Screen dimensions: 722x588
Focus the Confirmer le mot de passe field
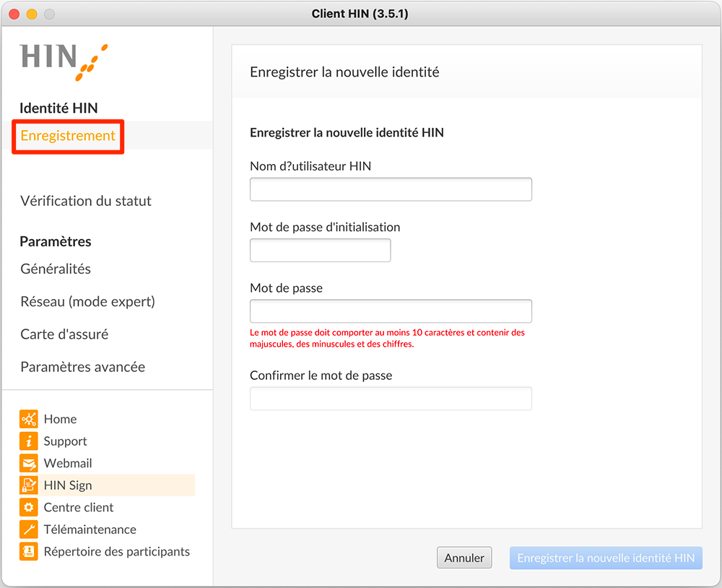click(391, 399)
